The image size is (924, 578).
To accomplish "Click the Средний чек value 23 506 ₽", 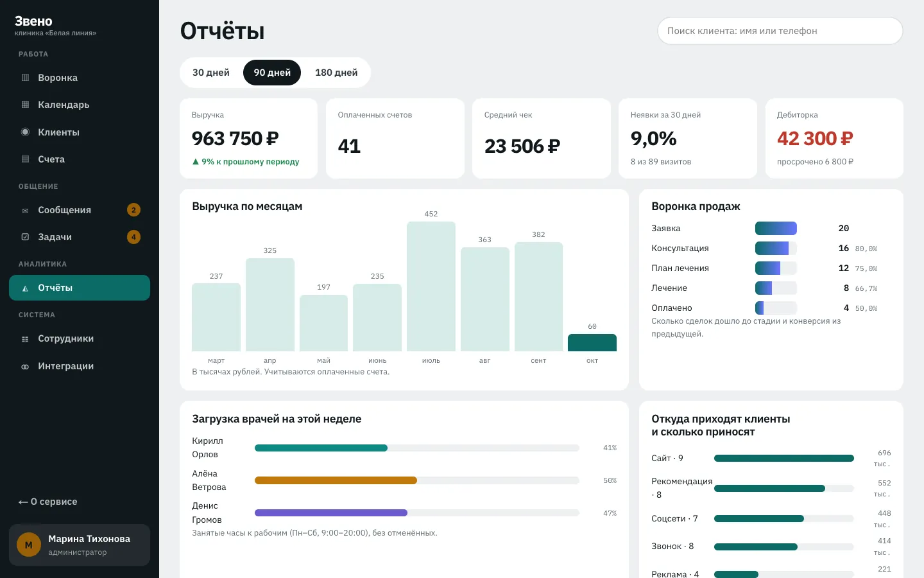I will pyautogui.click(x=522, y=146).
